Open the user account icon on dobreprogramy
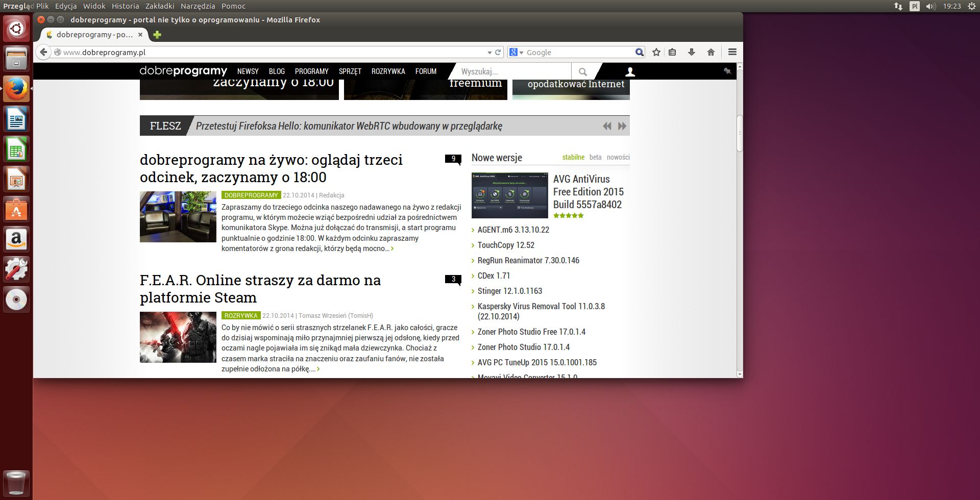Screen dimensions: 980x500 pyautogui.click(x=630, y=71)
